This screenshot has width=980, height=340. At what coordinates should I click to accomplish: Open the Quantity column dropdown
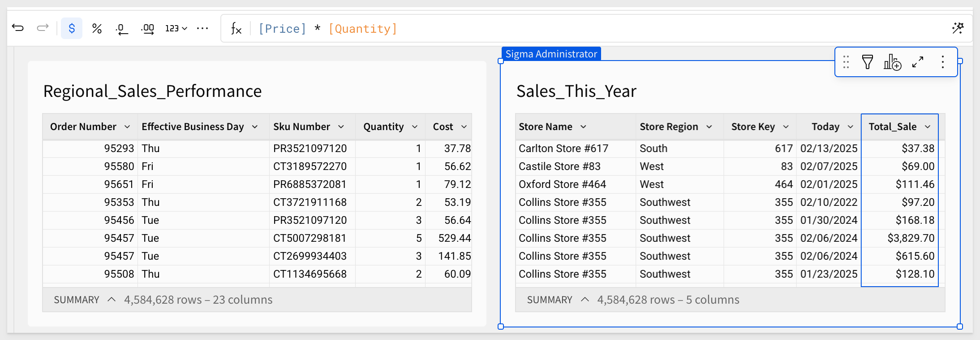[x=415, y=127]
